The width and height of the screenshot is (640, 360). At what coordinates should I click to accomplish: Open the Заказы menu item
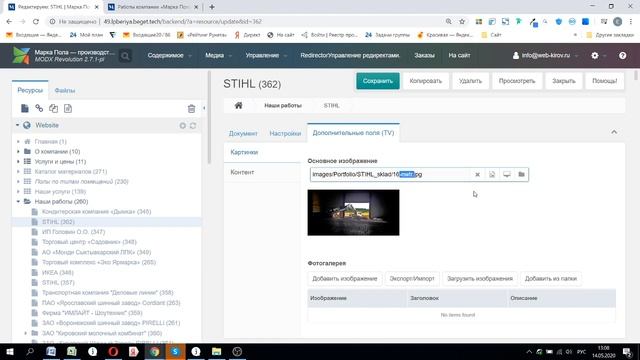coord(424,56)
